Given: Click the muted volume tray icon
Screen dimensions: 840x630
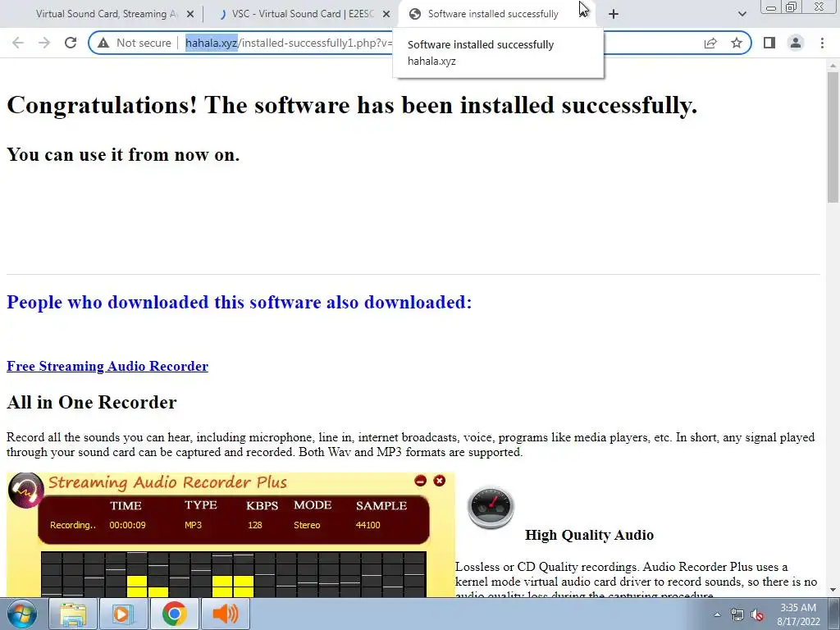Looking at the screenshot, I should click(757, 615).
